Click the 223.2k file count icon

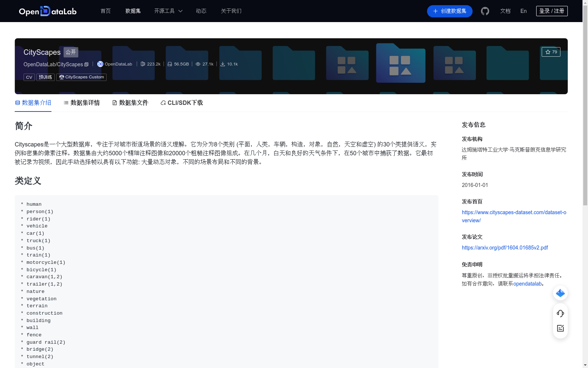[143, 64]
